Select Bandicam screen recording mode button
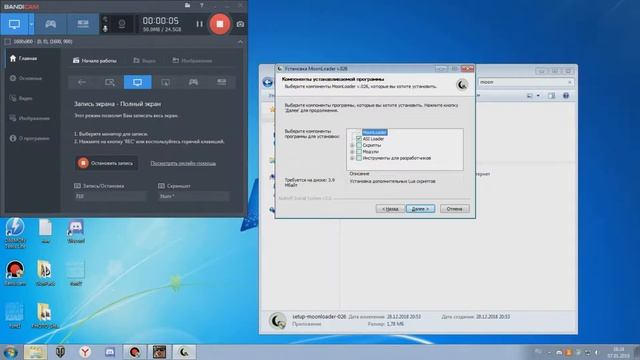This screenshot has height=360, width=640. pyautogui.click(x=14, y=24)
